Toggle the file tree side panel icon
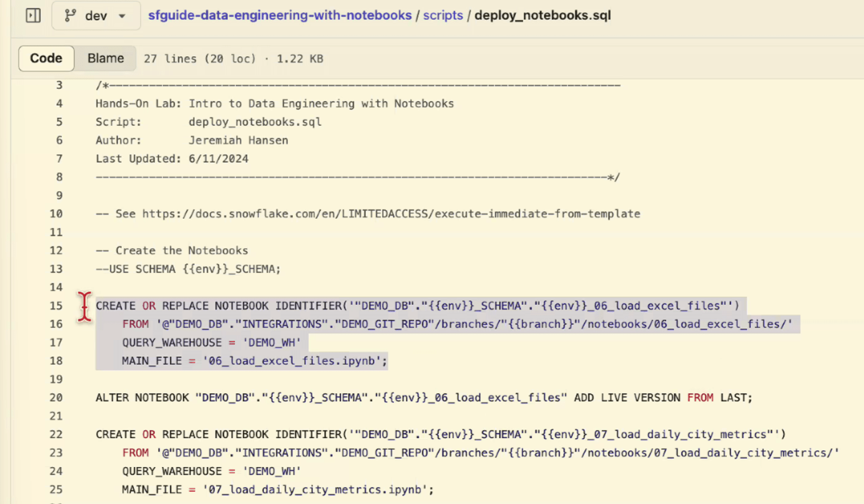This screenshot has height=504, width=864. pos(33,15)
